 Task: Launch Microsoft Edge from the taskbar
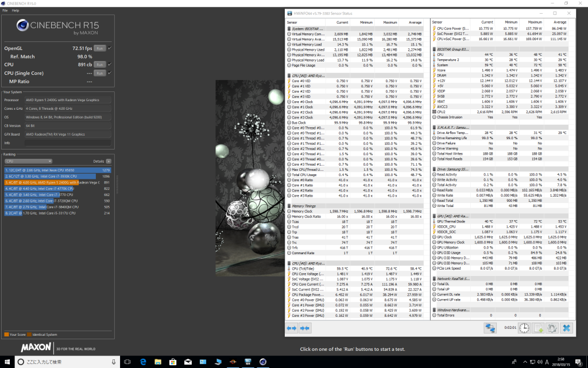pyautogui.click(x=143, y=362)
